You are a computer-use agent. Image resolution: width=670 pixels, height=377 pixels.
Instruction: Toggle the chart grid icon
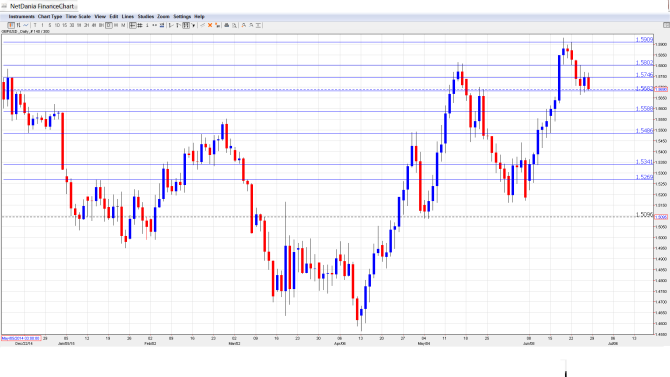click(139, 26)
